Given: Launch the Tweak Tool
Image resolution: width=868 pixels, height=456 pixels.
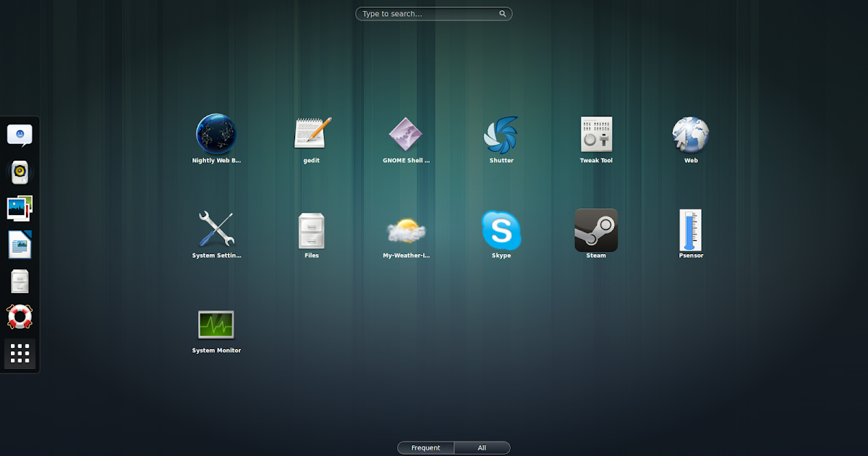Looking at the screenshot, I should tap(596, 134).
